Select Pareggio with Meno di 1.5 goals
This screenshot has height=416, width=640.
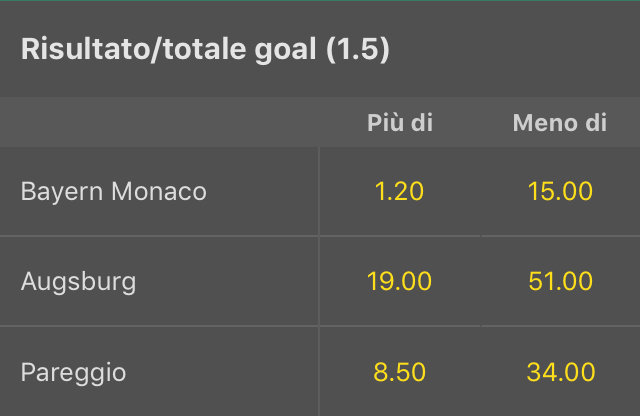(560, 373)
